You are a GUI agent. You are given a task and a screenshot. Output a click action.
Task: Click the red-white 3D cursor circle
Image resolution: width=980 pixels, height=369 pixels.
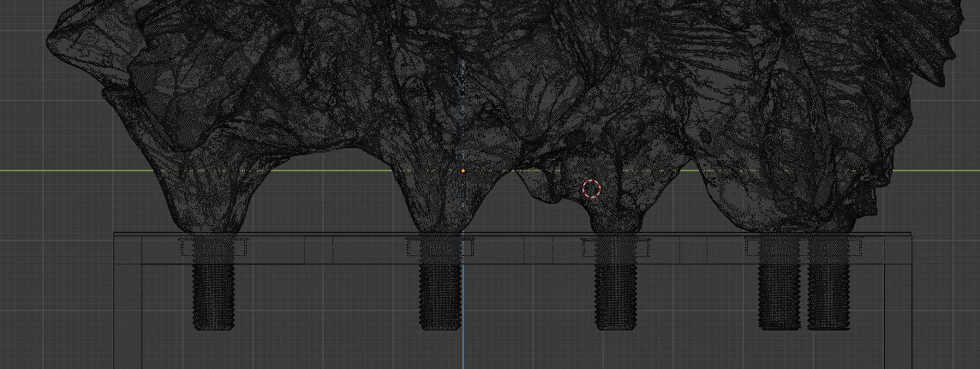click(x=591, y=188)
